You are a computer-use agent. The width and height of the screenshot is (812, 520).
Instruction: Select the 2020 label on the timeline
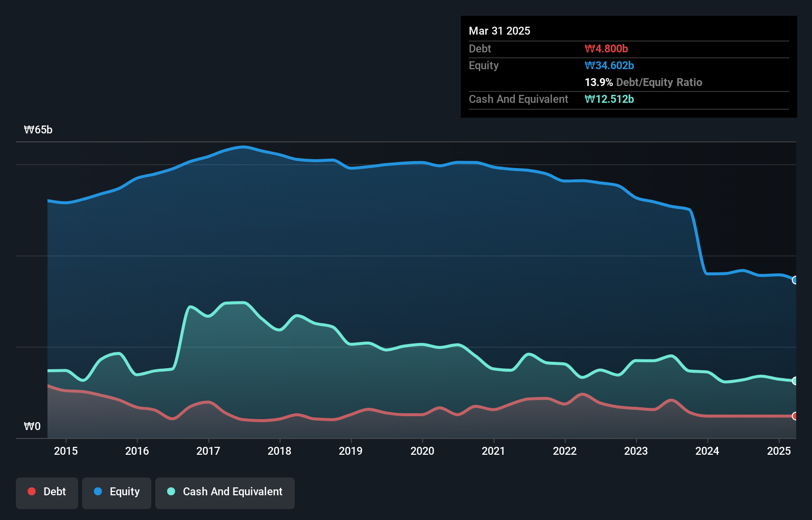422,451
